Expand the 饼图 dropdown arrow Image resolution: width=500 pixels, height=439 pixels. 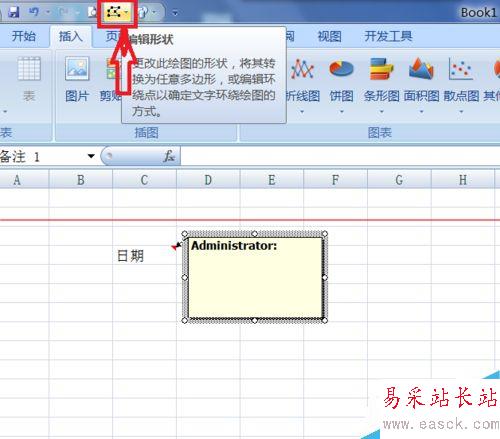342,112
